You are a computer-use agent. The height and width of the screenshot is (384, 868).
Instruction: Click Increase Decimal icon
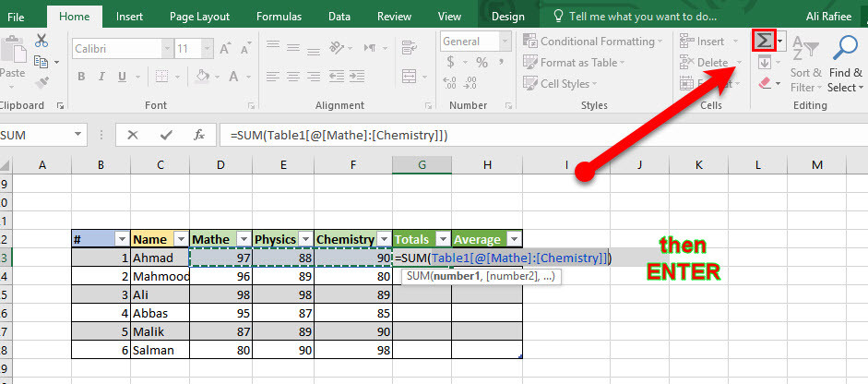(x=450, y=83)
